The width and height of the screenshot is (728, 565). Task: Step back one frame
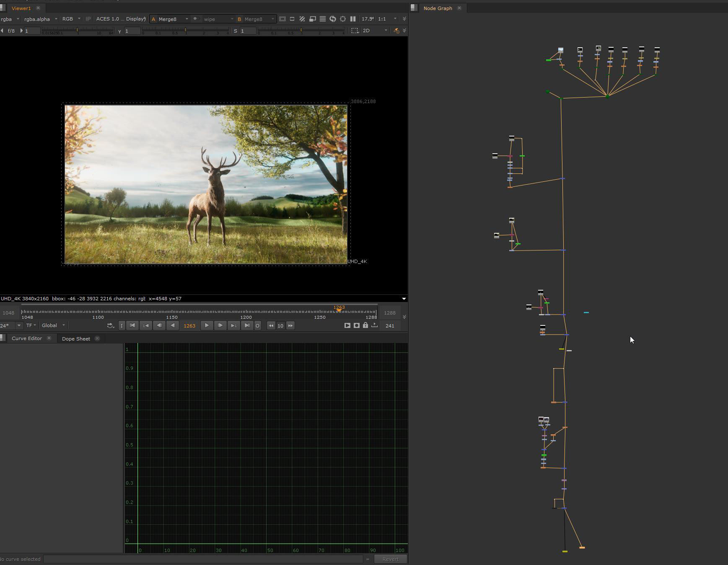(x=159, y=325)
